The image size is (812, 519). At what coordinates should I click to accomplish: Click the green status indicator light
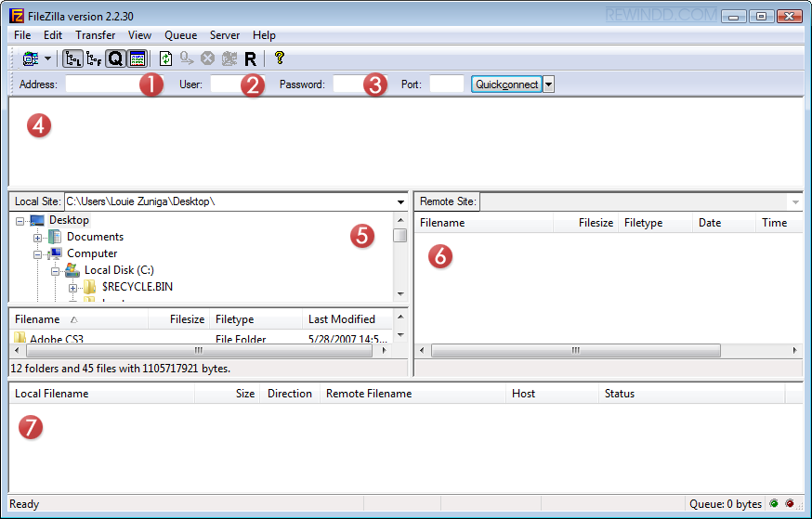[774, 503]
